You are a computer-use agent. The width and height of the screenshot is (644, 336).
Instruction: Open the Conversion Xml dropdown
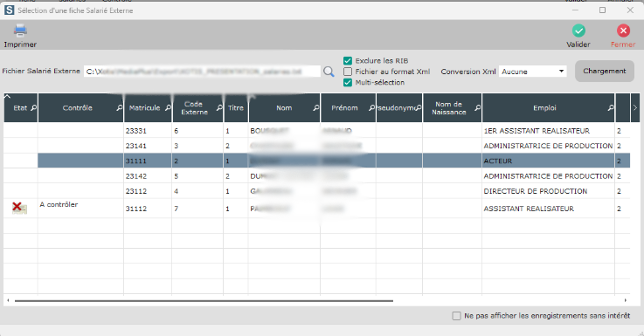point(532,72)
